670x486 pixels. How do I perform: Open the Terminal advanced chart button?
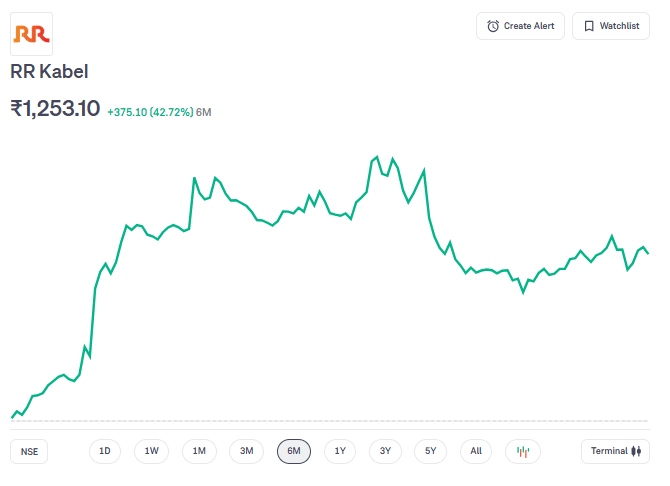tap(615, 451)
